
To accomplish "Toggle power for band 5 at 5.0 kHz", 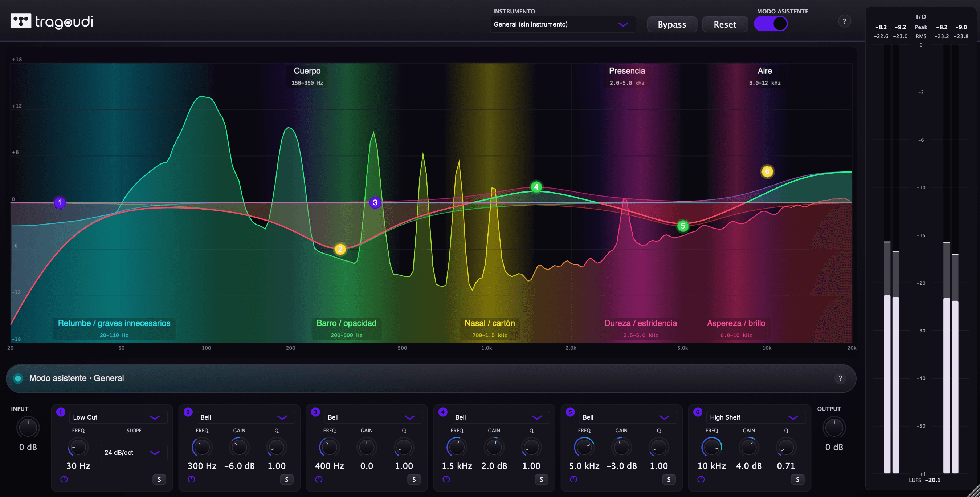I will coord(574,479).
